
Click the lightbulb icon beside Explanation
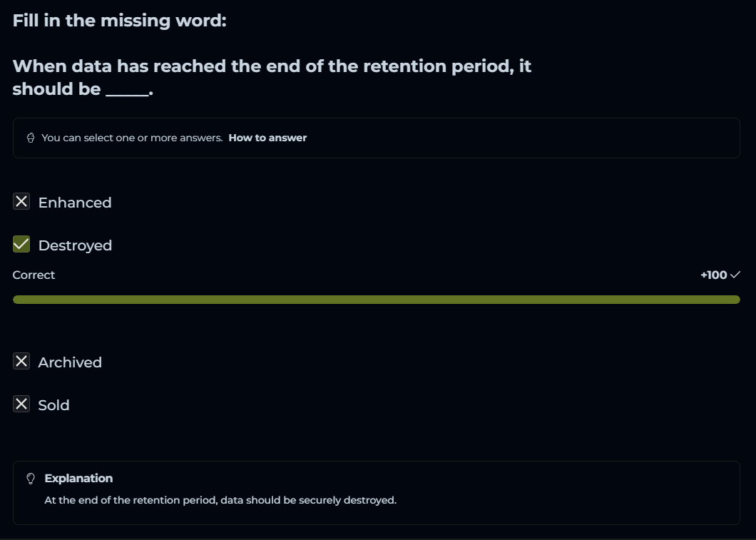(31, 479)
